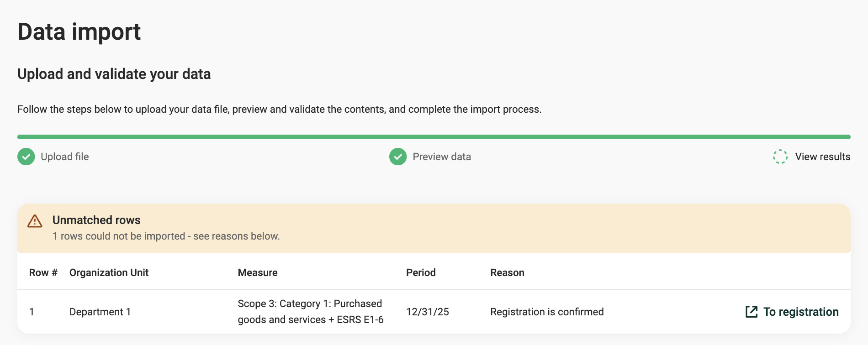Click the dashed circle beside View results
868x345 pixels.
pyautogui.click(x=780, y=157)
